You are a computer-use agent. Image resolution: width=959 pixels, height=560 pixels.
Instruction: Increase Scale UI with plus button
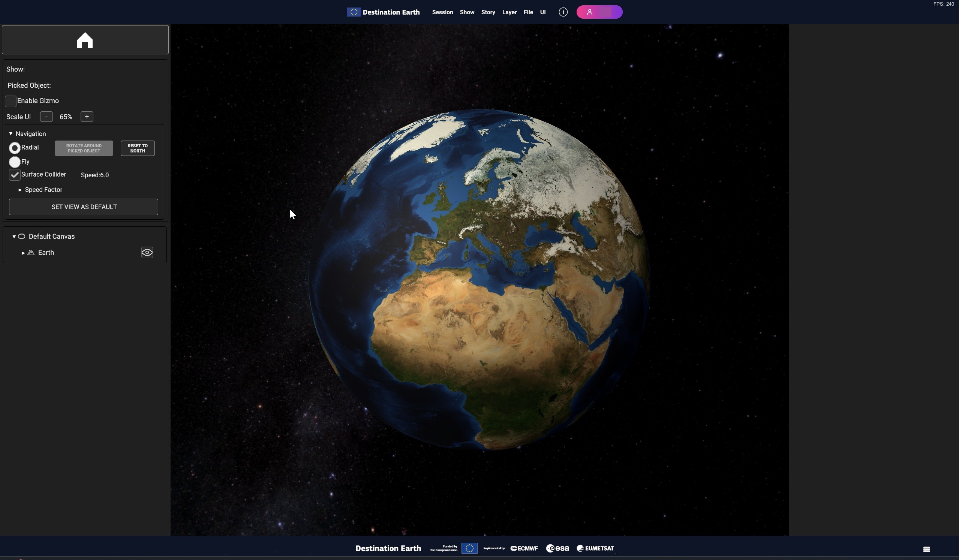click(87, 117)
